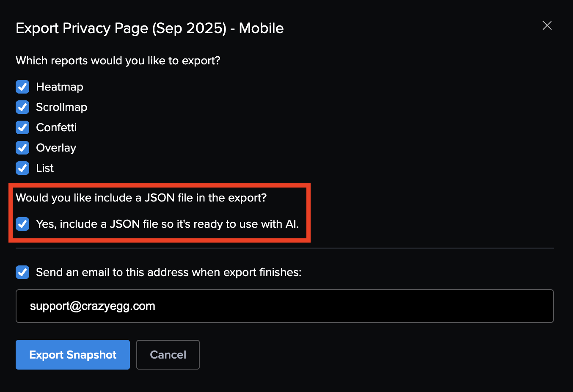Uncheck the Overlay report option
This screenshot has height=392, width=573.
click(22, 148)
